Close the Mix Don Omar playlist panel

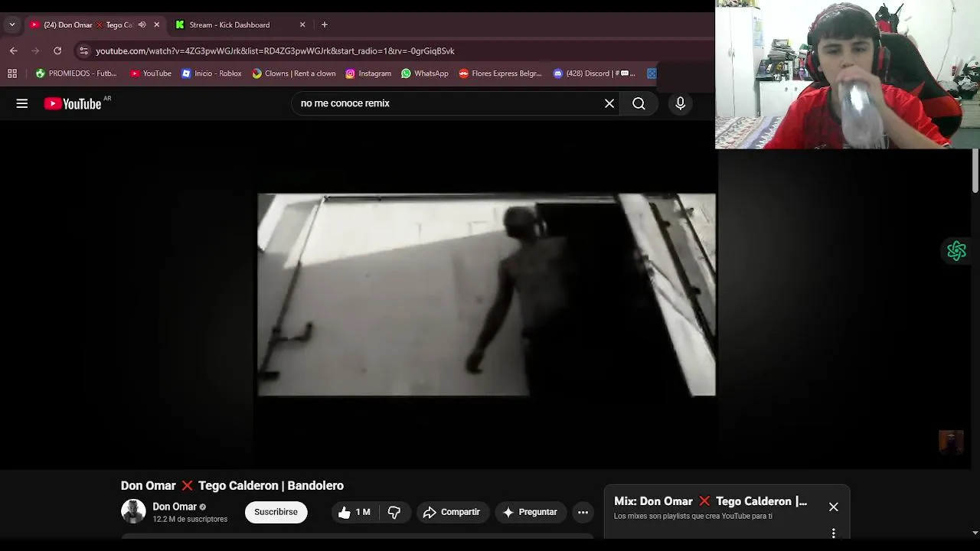tap(834, 507)
